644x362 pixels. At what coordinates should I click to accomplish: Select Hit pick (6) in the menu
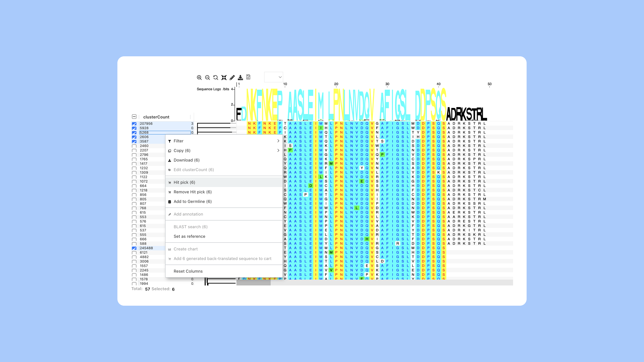pos(224,182)
